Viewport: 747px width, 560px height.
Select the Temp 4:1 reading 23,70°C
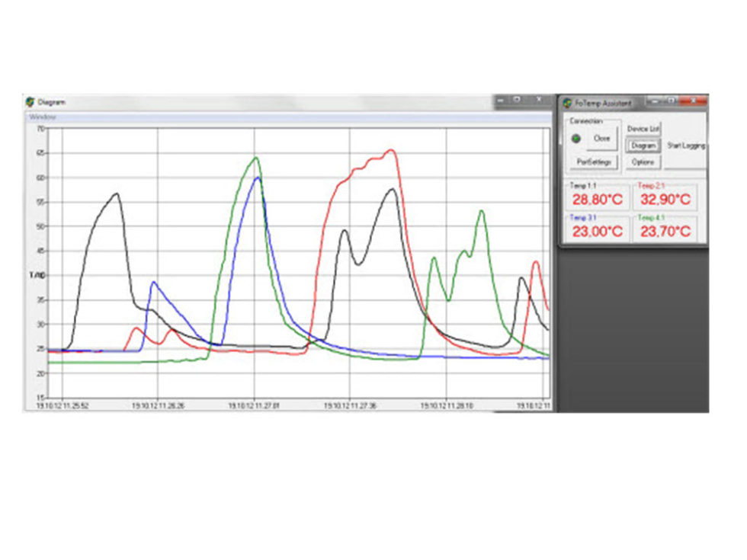click(665, 232)
